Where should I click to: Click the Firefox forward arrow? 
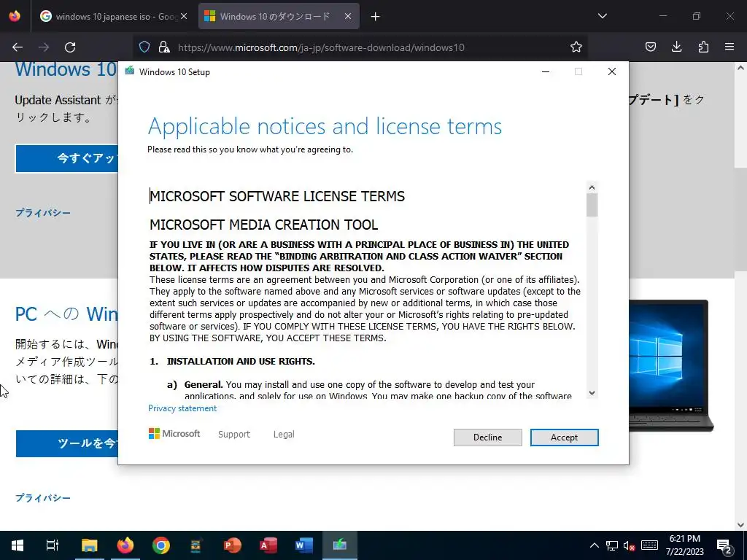[44, 47]
